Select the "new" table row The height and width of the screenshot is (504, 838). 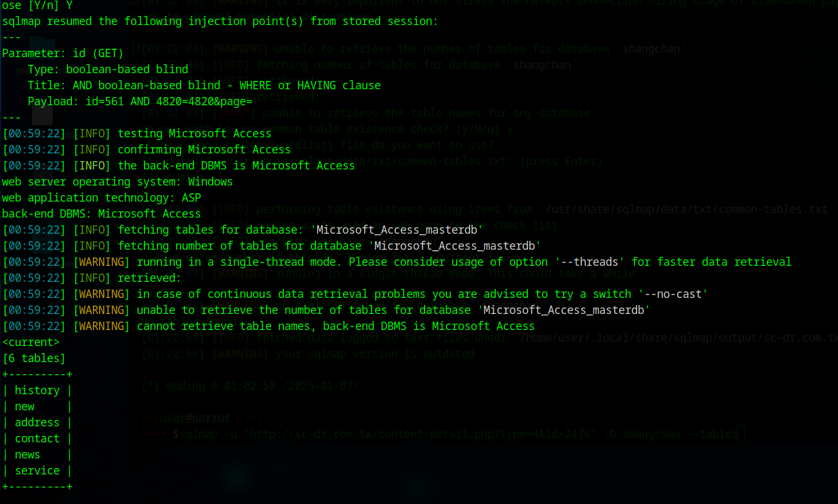[37, 406]
